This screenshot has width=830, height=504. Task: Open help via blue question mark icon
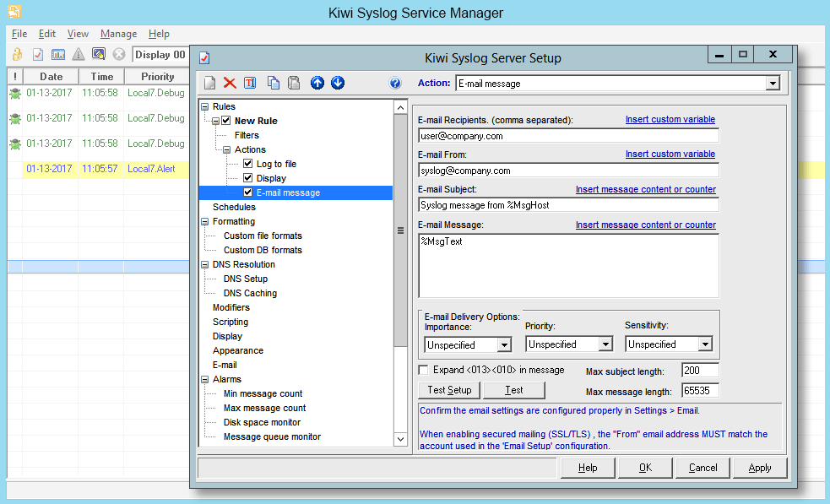click(x=394, y=83)
